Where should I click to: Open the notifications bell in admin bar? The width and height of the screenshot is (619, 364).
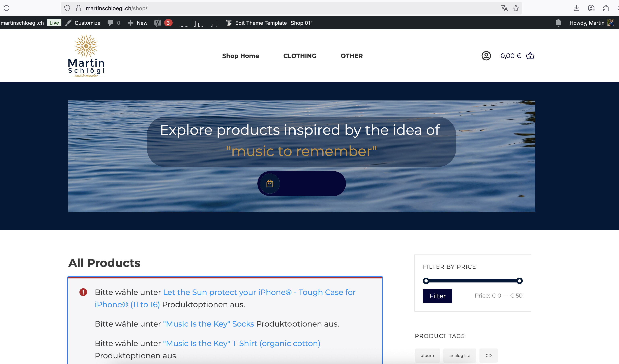[x=558, y=23]
